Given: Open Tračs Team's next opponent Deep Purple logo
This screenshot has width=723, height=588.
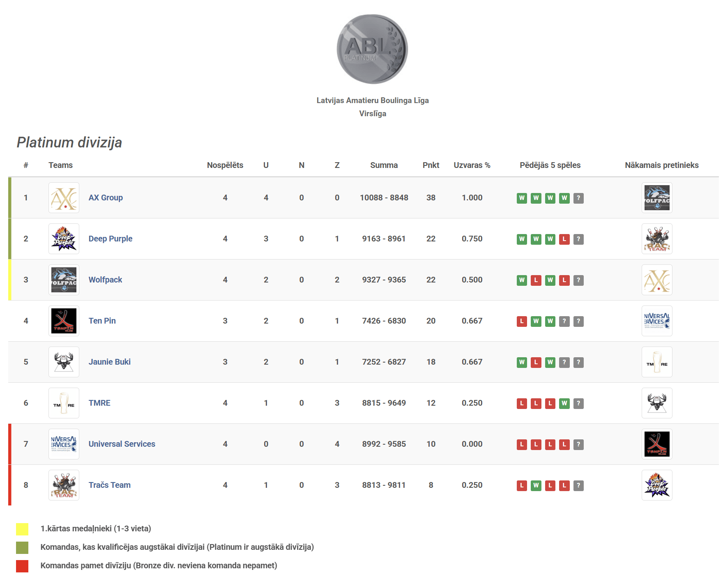Looking at the screenshot, I should (x=657, y=485).
